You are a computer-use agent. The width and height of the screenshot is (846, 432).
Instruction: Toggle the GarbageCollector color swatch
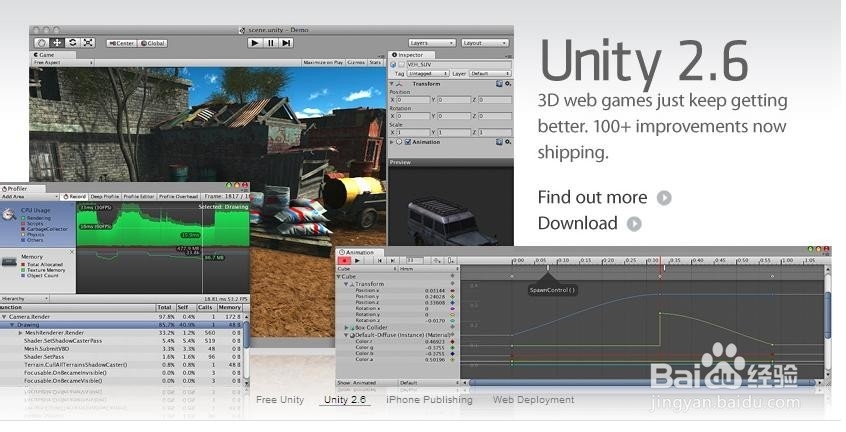23,229
